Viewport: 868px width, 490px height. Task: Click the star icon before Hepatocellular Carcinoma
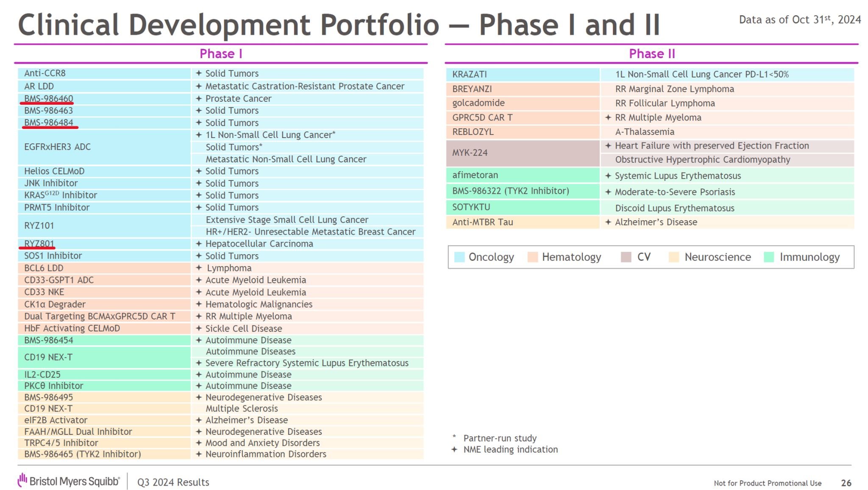[198, 244]
